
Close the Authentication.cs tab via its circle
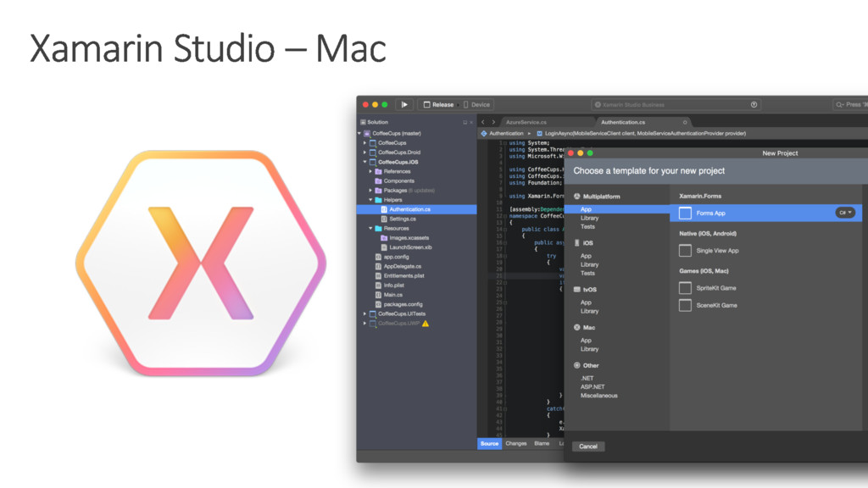click(685, 122)
